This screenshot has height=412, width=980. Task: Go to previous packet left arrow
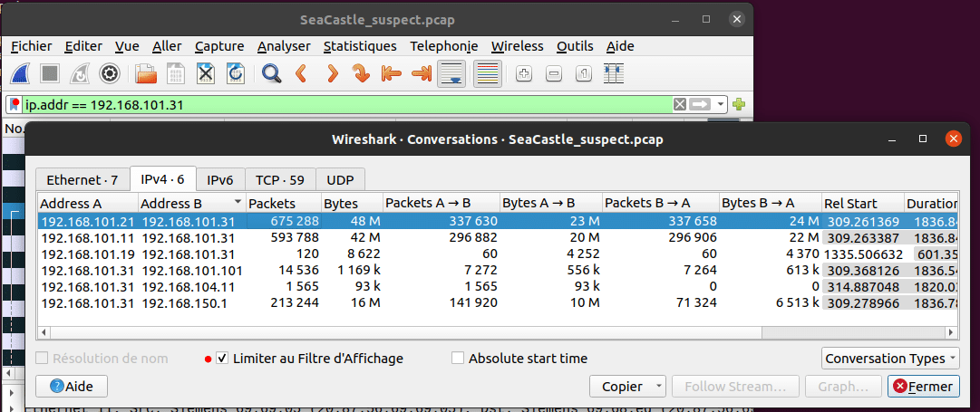[x=301, y=73]
